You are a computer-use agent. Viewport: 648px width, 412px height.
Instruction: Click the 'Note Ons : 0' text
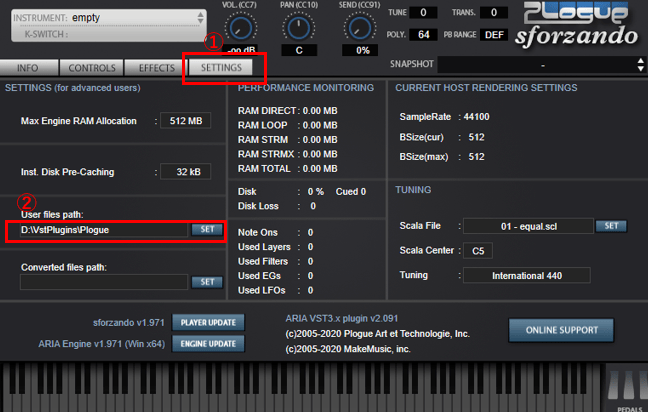click(x=276, y=232)
